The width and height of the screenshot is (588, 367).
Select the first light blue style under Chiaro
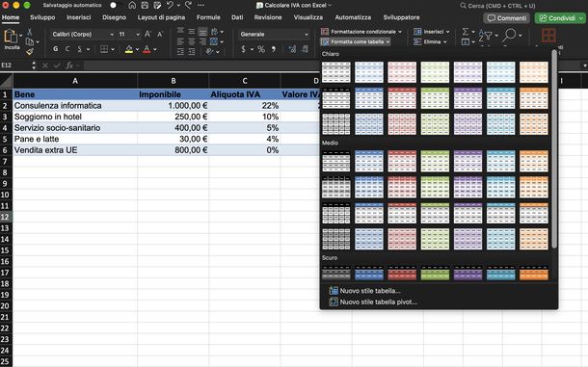(x=369, y=72)
